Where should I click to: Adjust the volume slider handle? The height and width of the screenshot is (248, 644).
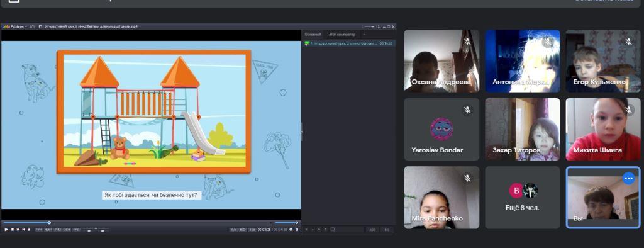tap(297, 223)
